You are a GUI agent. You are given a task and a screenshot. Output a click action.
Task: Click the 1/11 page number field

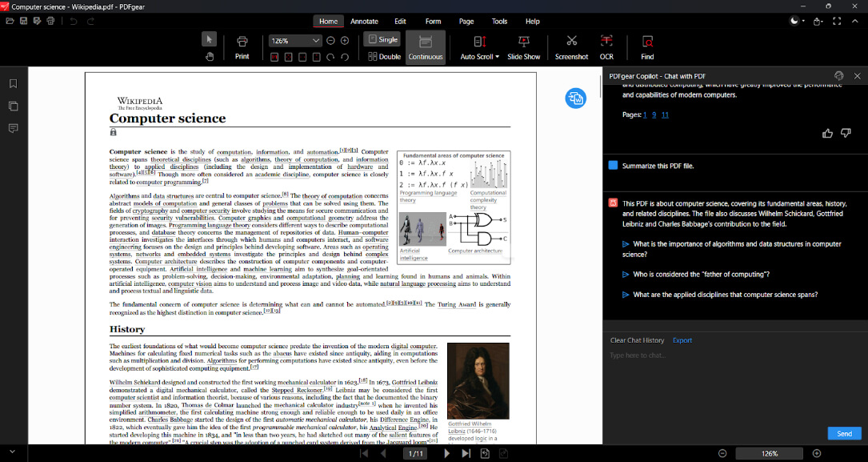(x=416, y=453)
